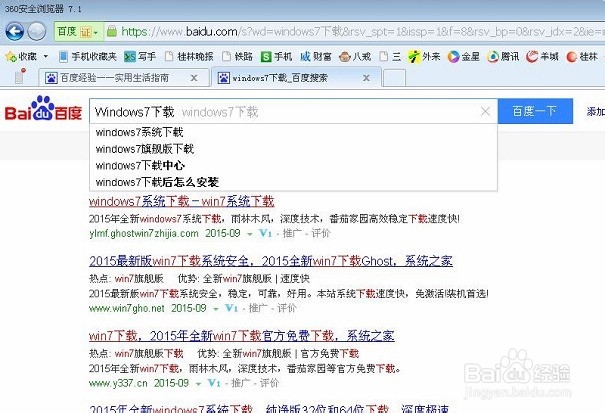Click the phone icon left of tabs
The height and width of the screenshot is (413, 605).
pyautogui.click(x=20, y=76)
